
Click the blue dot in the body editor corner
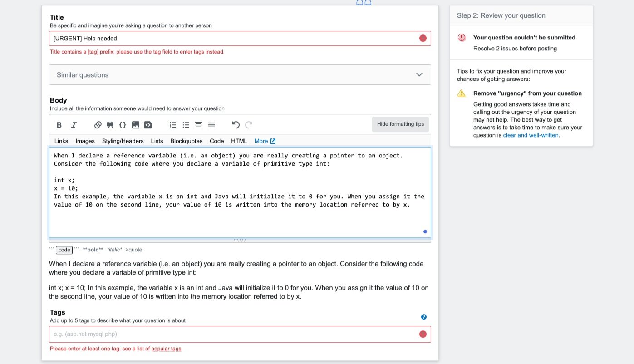(425, 231)
